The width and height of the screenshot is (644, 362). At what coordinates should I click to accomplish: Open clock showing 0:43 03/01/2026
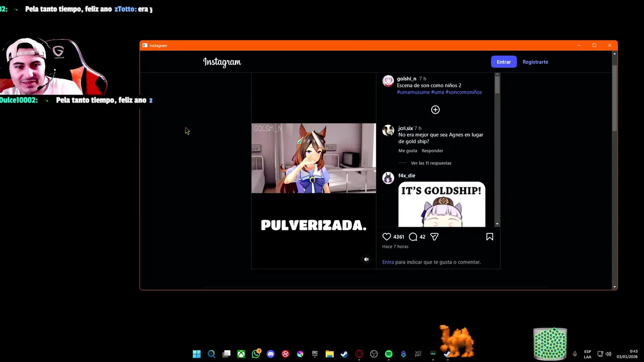pyautogui.click(x=627, y=354)
